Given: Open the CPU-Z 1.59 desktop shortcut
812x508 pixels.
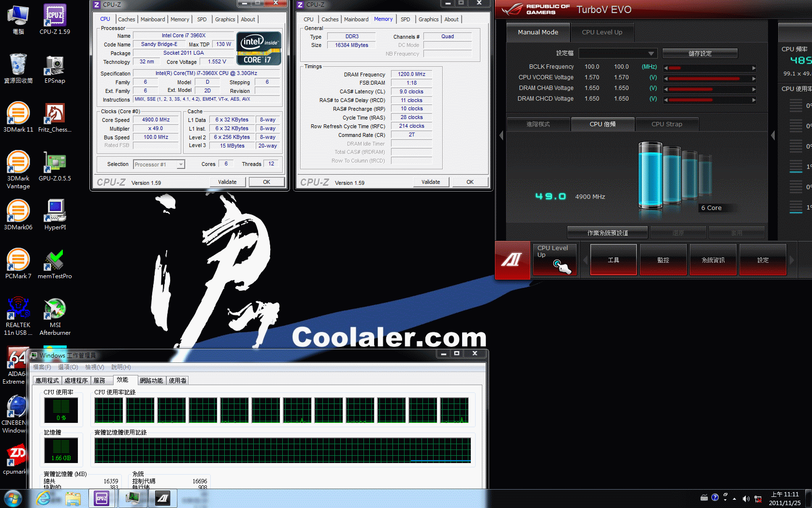Looking at the screenshot, I should pos(55,19).
